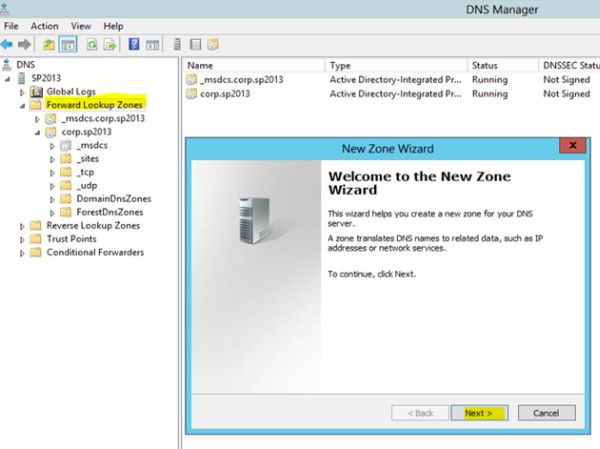Click the gray records list toolbar icon
The image size is (600, 449).
coord(196,45)
